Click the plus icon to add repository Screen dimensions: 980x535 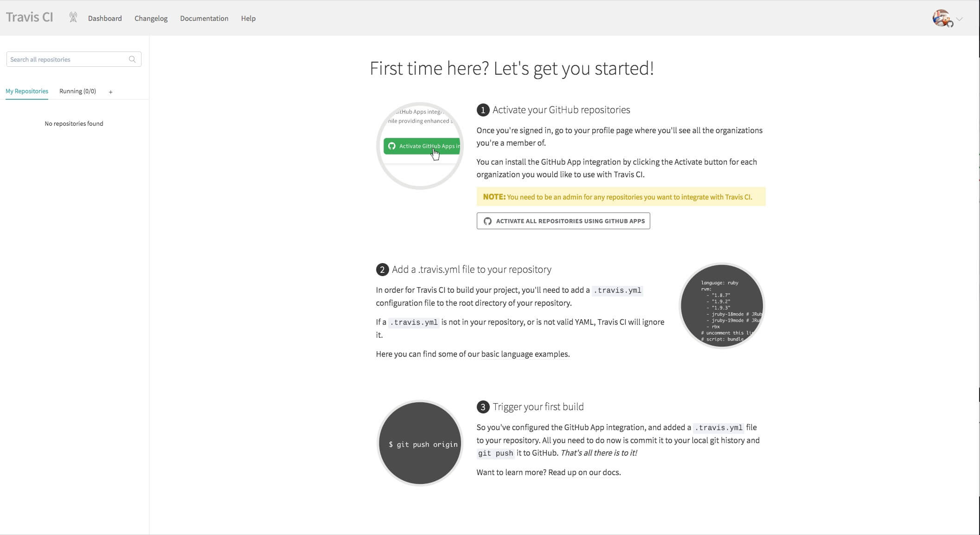110,92
